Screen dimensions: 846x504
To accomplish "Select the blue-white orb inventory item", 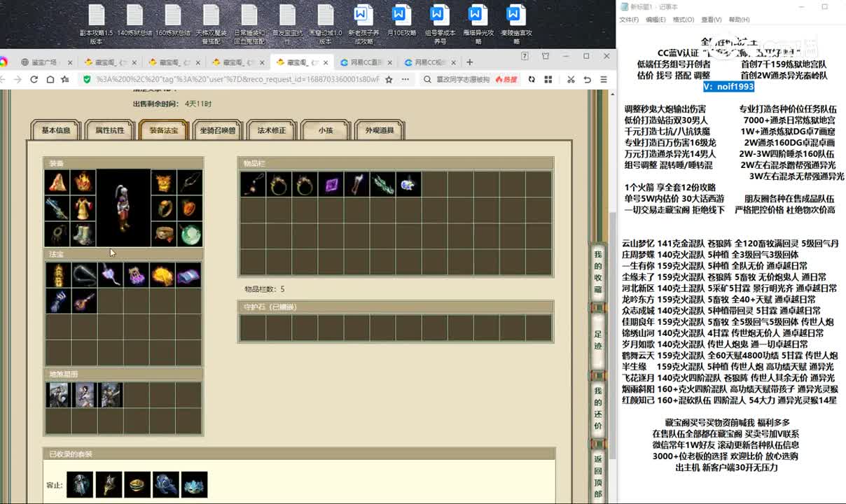I will (408, 184).
